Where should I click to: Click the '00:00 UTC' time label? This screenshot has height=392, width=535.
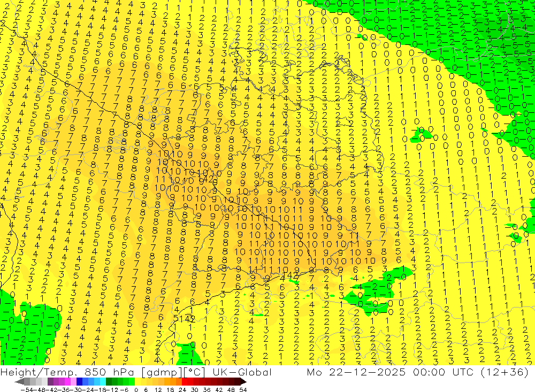tap(445, 372)
